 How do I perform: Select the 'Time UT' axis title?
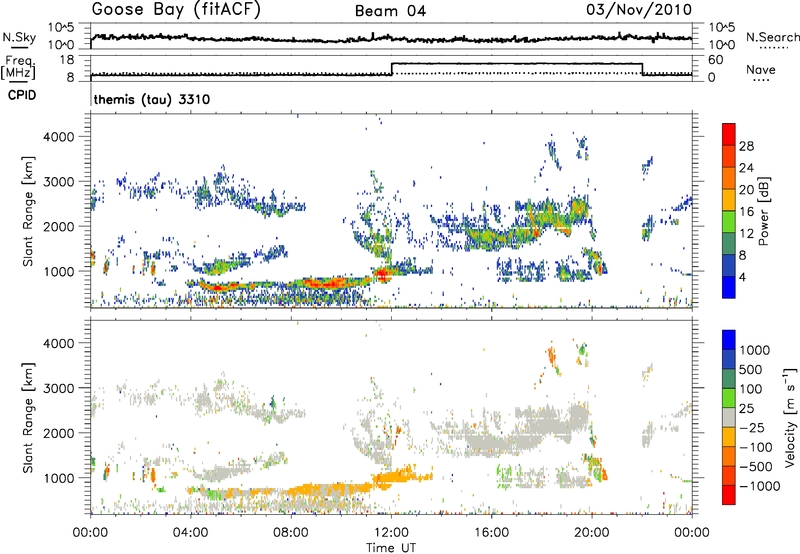[391, 548]
